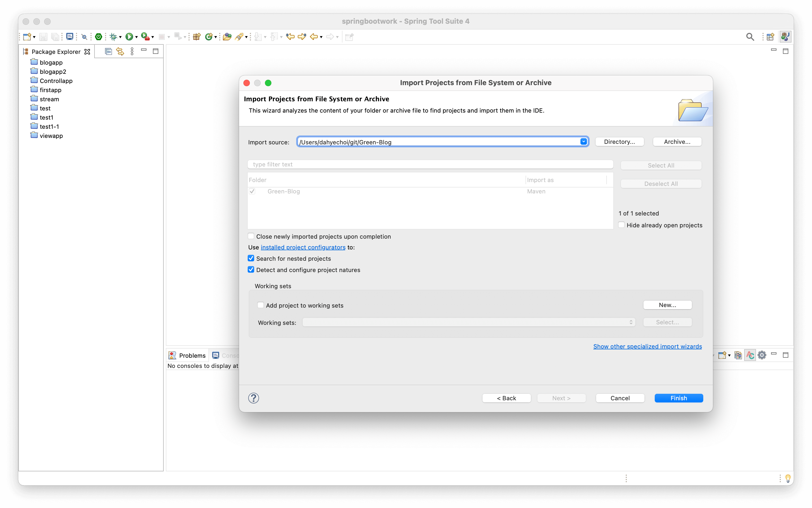Click the green Spring Boot relaunch icon
Image resolution: width=812 pixels, height=508 pixels.
click(x=98, y=37)
